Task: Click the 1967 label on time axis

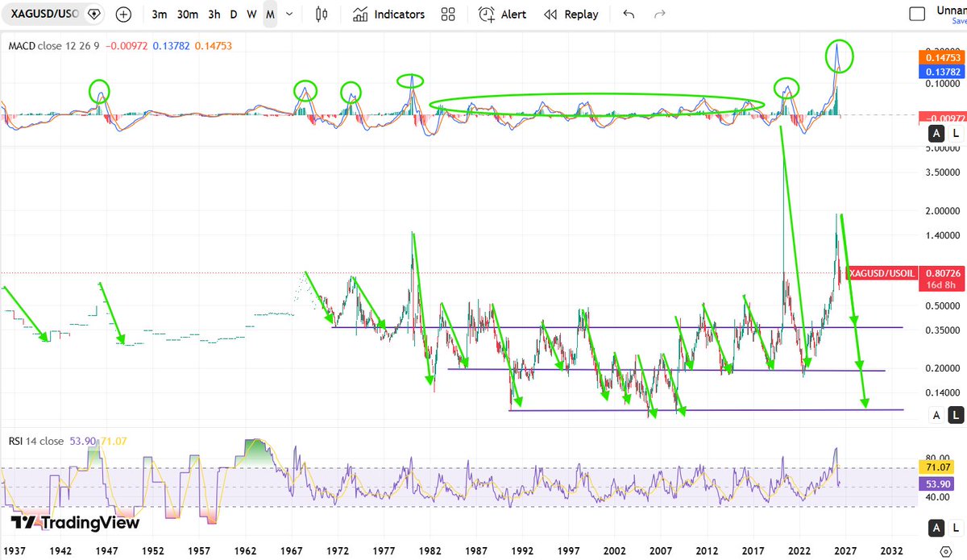Action: click(291, 550)
